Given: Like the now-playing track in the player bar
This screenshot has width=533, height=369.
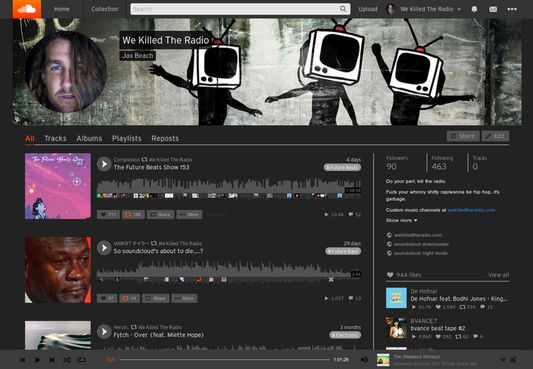Looking at the screenshot, I should (503, 359).
